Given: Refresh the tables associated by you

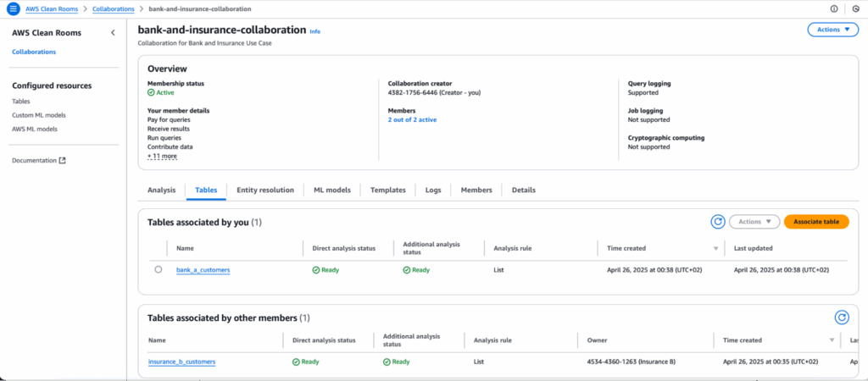Looking at the screenshot, I should pyautogui.click(x=718, y=222).
